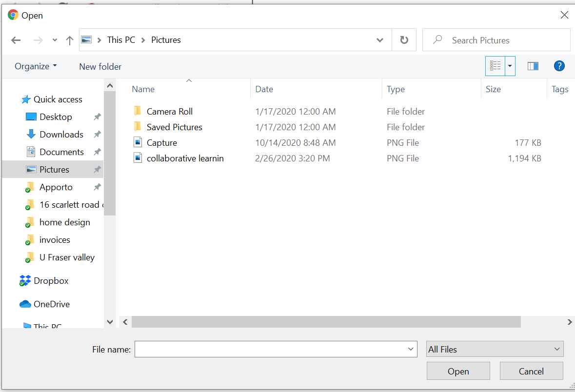Click the Open button
This screenshot has width=575, height=392.
458,371
